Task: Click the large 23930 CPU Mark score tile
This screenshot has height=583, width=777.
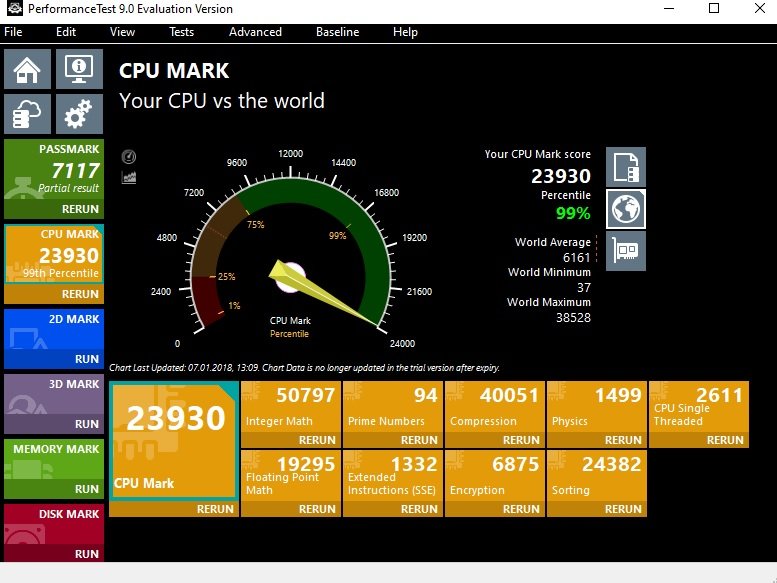Action: pyautogui.click(x=174, y=441)
